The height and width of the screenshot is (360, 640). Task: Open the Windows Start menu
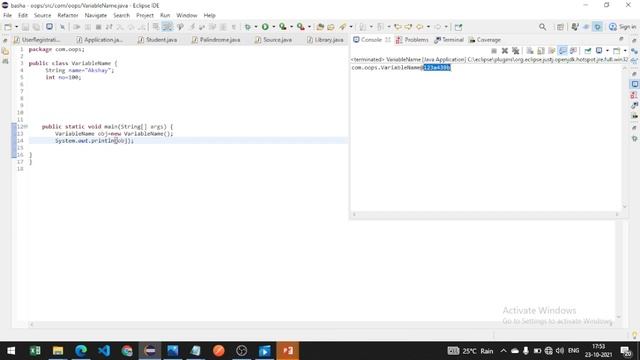pos(11,351)
